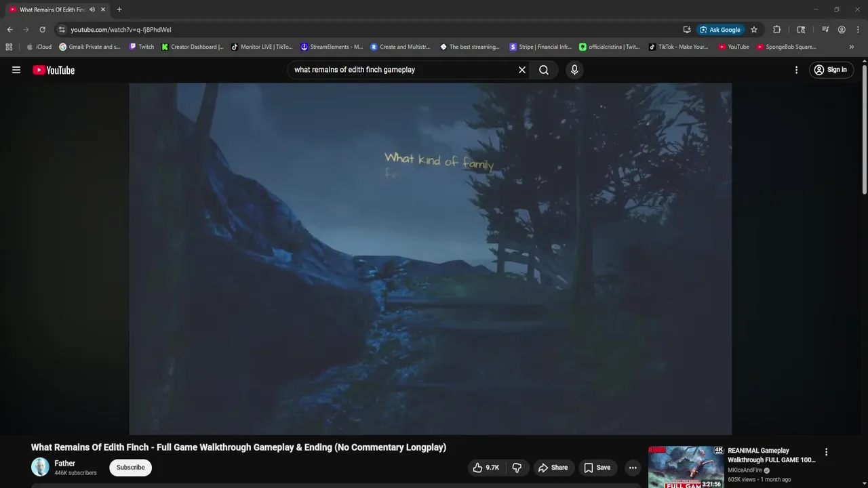Viewport: 868px width, 488px height.
Task: Open the YouTube guide hamburger menu
Action: coord(16,70)
